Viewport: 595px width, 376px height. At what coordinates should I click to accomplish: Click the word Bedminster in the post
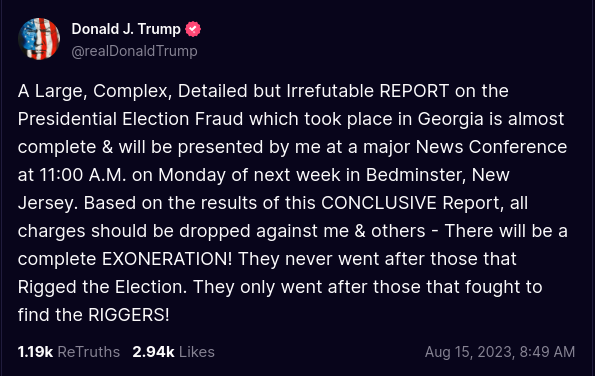(416, 175)
